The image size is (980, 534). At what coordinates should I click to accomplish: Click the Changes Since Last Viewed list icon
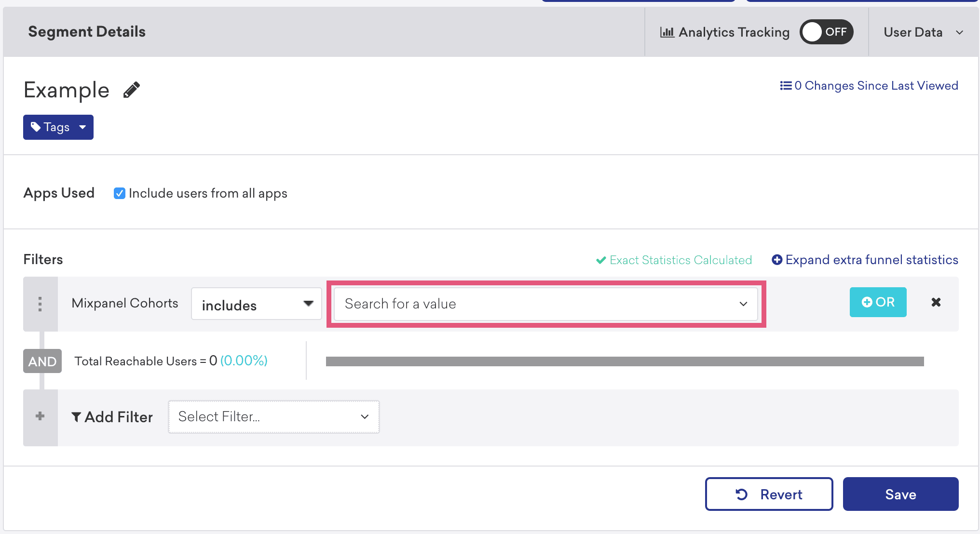(x=784, y=87)
